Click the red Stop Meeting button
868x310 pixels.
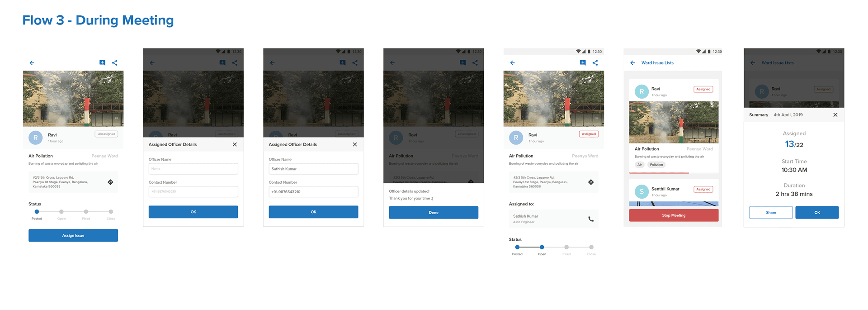pos(674,215)
